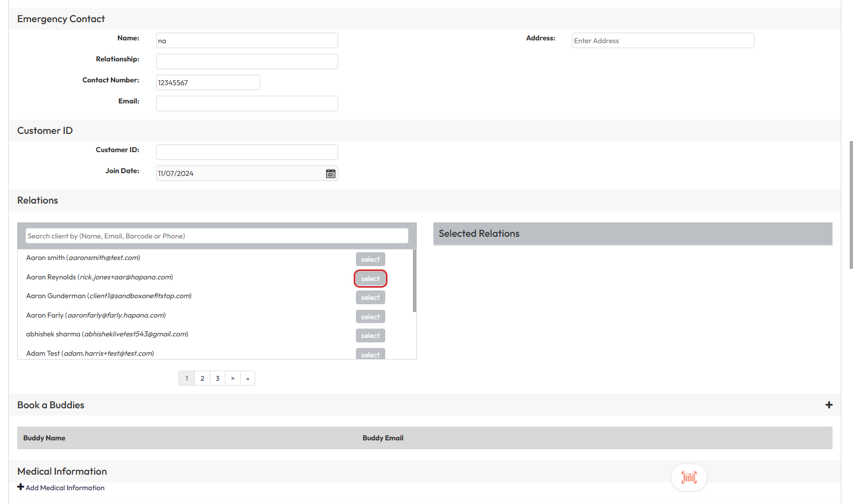This screenshot has height=504, width=853.
Task: Click the Emergency Contact Address field
Action: (663, 41)
